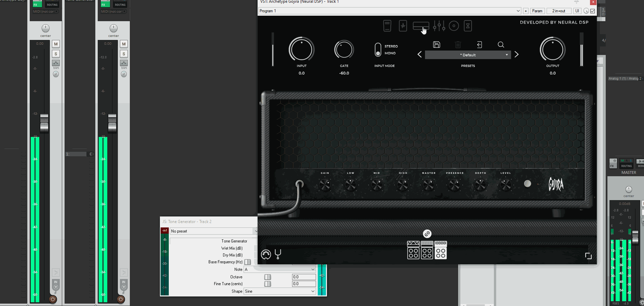Viewport: 644px width, 306px height.
Task: Open first track MIDI input dropdown
Action: (x=46, y=12)
